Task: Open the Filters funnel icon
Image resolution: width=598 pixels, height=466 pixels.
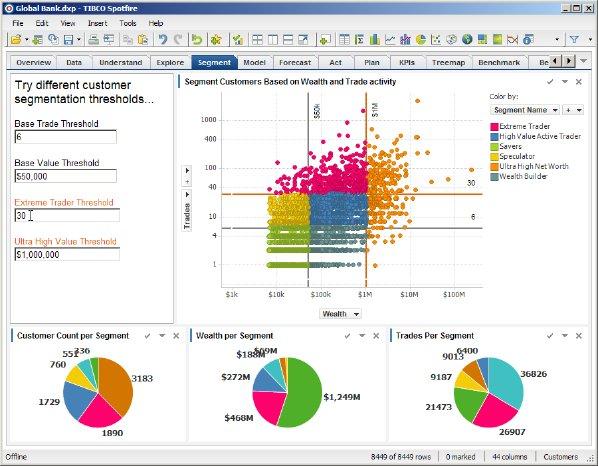Action: point(574,39)
